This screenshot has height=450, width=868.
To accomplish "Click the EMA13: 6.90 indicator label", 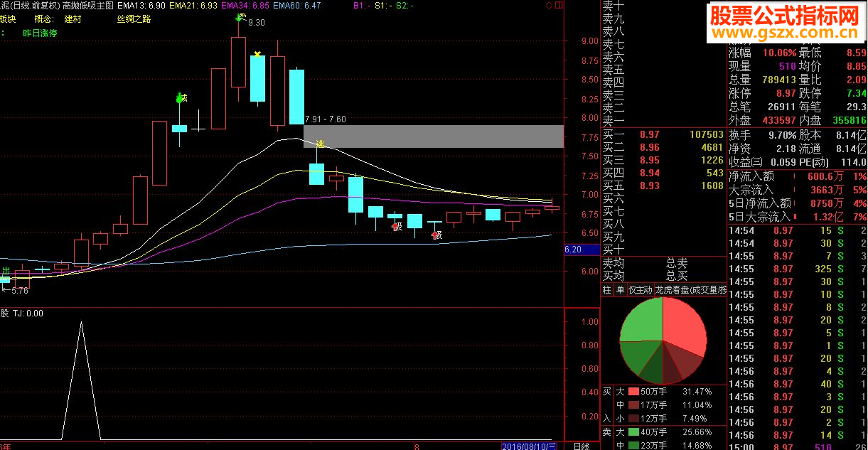I will click(142, 5).
